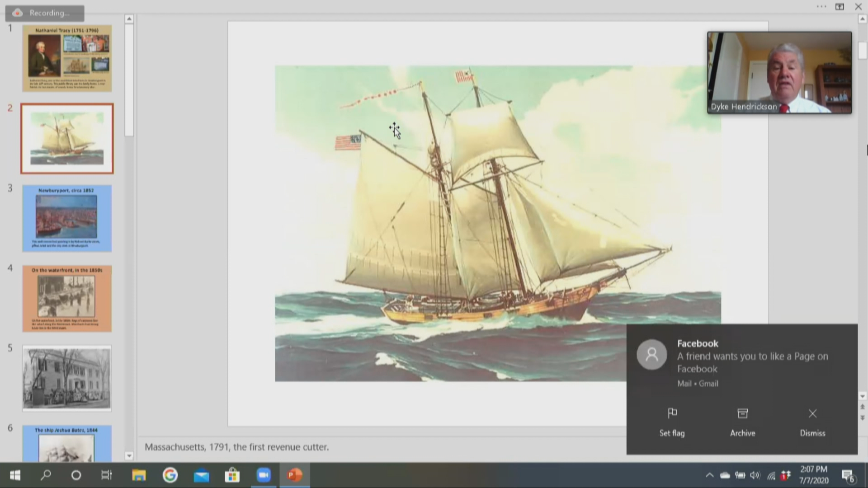Screen dimensions: 868x488
Task: Open the Action Center notifications icon
Action: (x=848, y=476)
